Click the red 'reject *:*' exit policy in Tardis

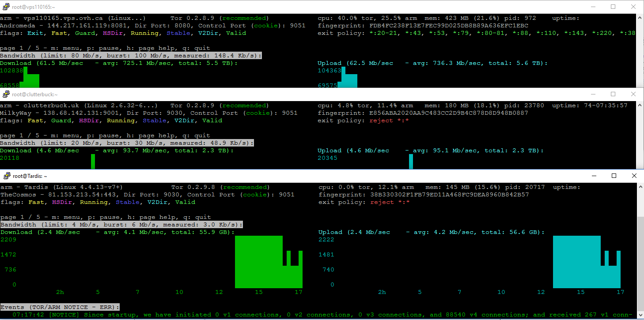pos(390,202)
